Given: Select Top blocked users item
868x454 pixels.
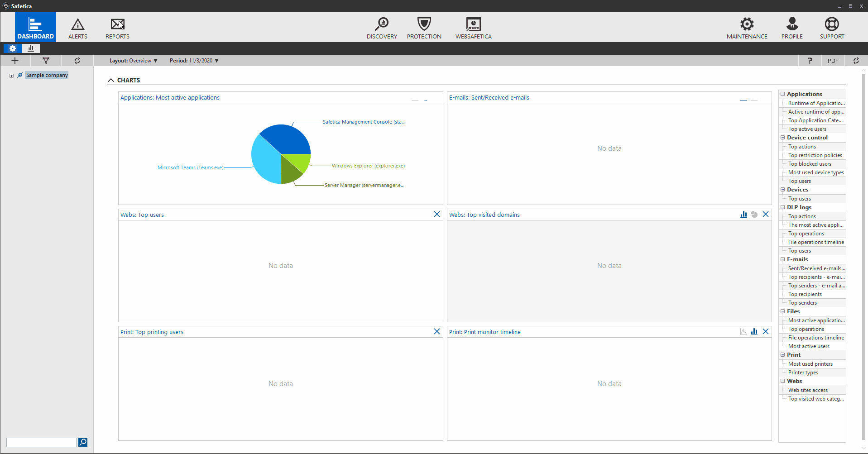Looking at the screenshot, I should (810, 164).
